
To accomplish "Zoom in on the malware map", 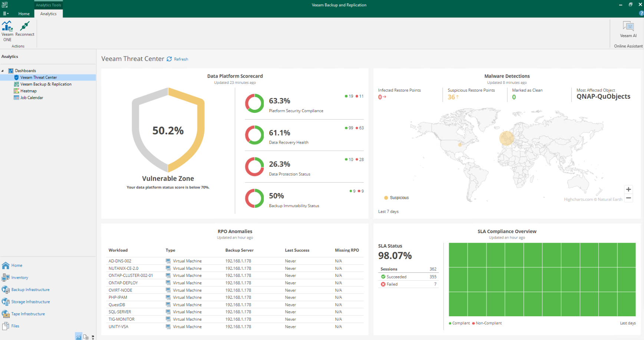I will 628,189.
